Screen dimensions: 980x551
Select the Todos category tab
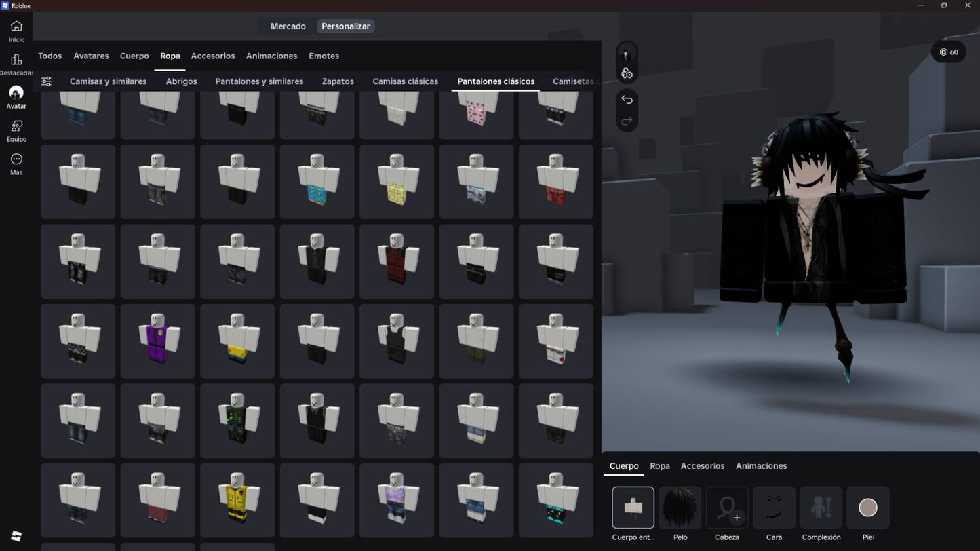[x=50, y=56]
